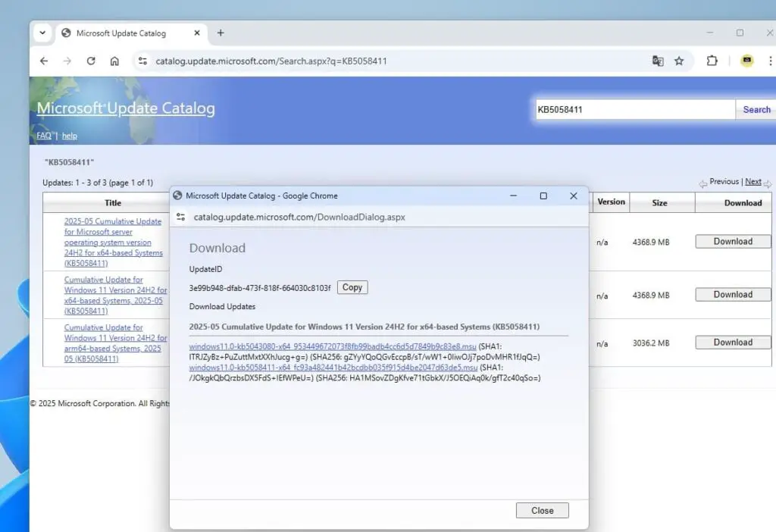Go to the browser Home icon
776x532 pixels.
coord(114,61)
